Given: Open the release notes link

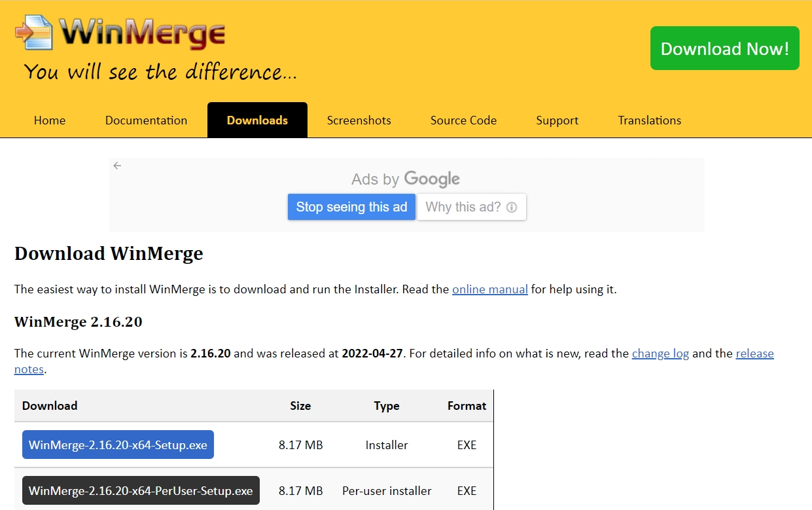Looking at the screenshot, I should 754,353.
